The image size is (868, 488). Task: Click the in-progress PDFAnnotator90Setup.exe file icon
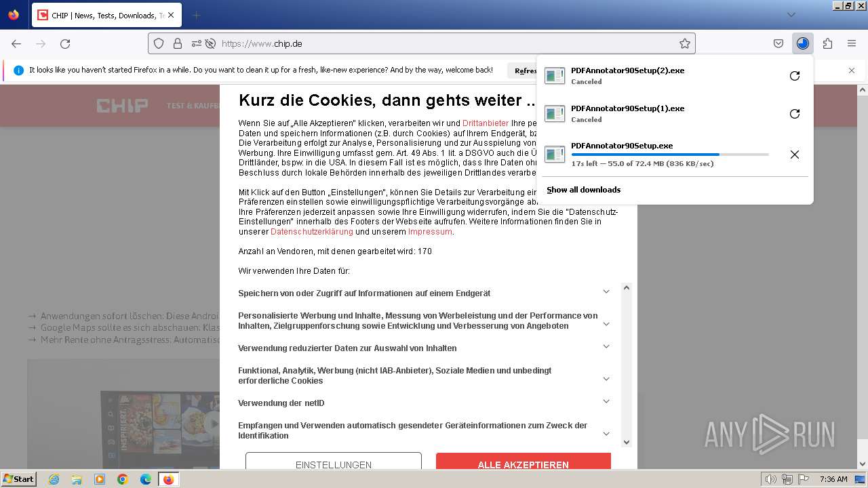click(555, 155)
